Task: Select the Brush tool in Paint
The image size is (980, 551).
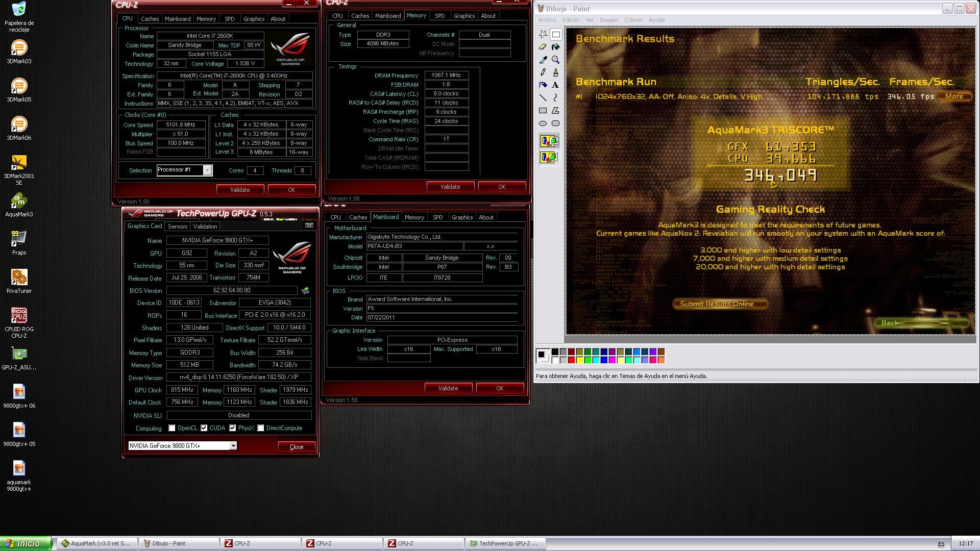Action: click(x=556, y=72)
